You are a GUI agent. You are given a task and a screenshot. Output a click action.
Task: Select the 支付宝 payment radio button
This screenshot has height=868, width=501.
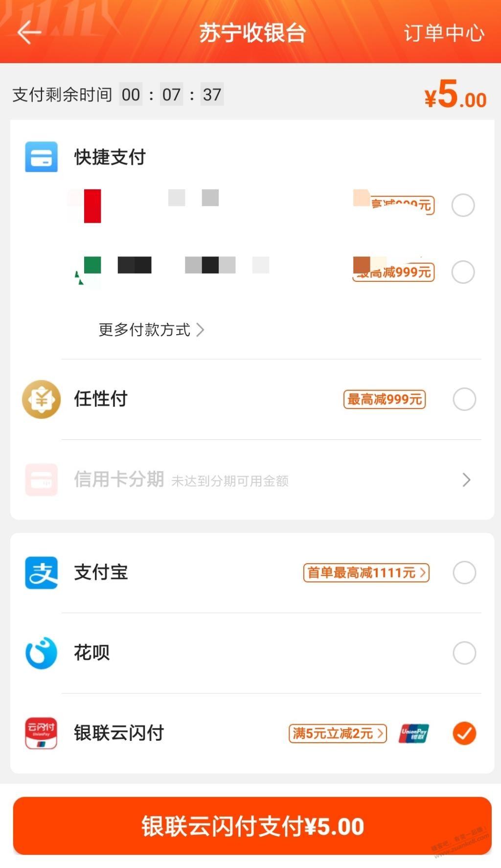tap(464, 572)
